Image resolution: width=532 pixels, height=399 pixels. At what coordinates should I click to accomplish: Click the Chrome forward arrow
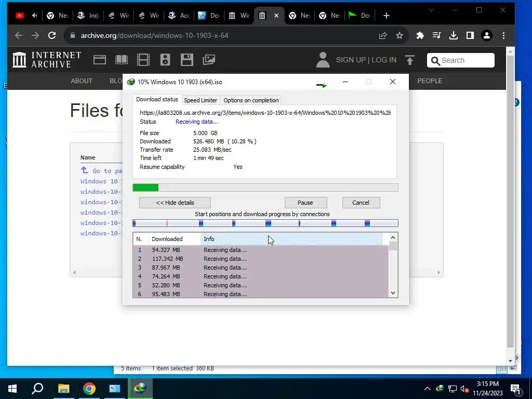pos(35,35)
